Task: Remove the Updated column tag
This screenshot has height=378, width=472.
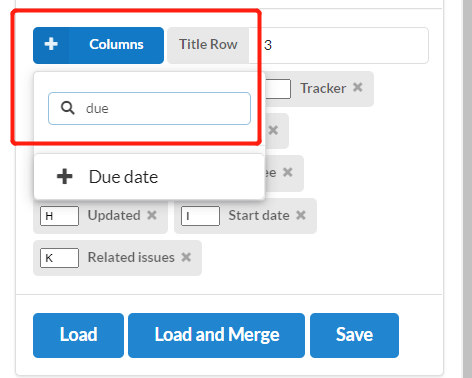Action: point(152,215)
